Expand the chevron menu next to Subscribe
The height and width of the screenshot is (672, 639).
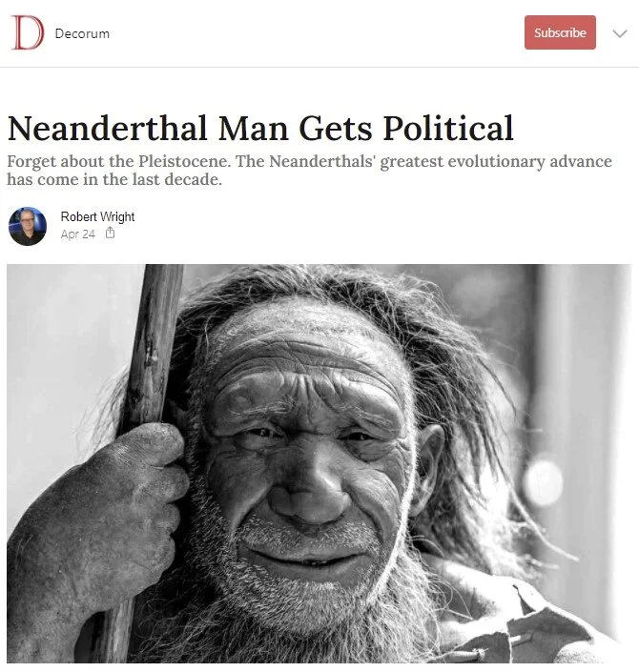click(x=620, y=33)
